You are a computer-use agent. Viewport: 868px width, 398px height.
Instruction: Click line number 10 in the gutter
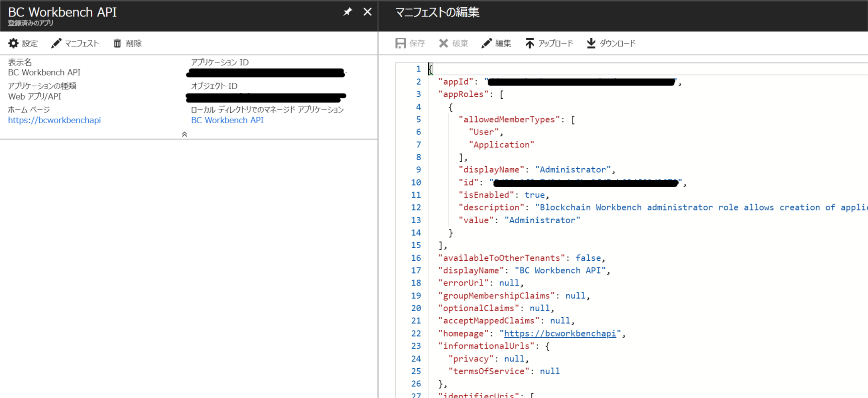click(416, 183)
